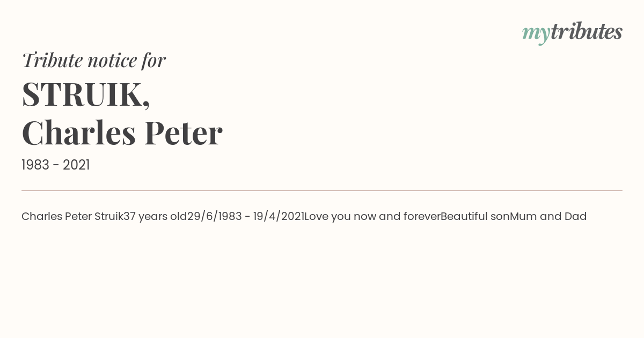Image resolution: width=644 pixels, height=338 pixels.
Task: Click "Charles Peter Struik" in the message text
Action: [72, 216]
